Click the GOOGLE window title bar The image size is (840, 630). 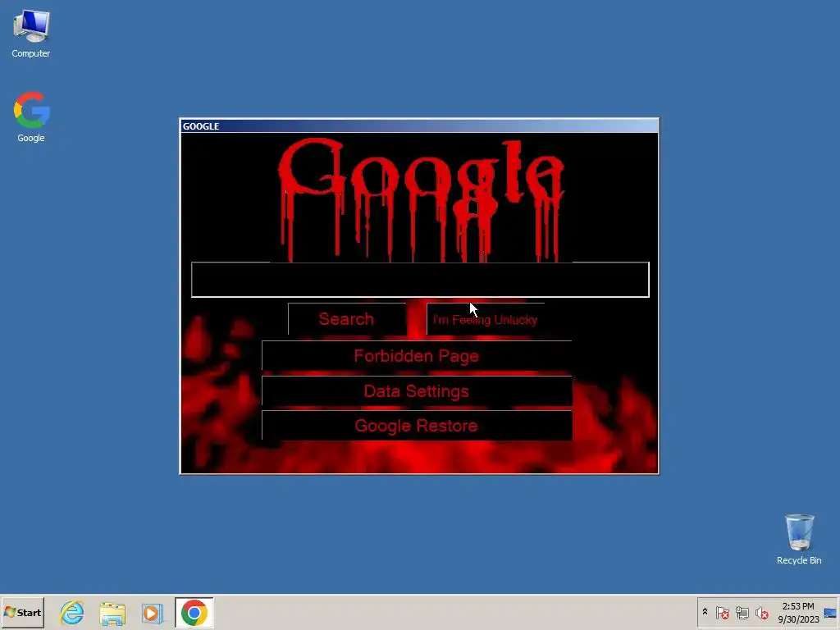click(419, 126)
